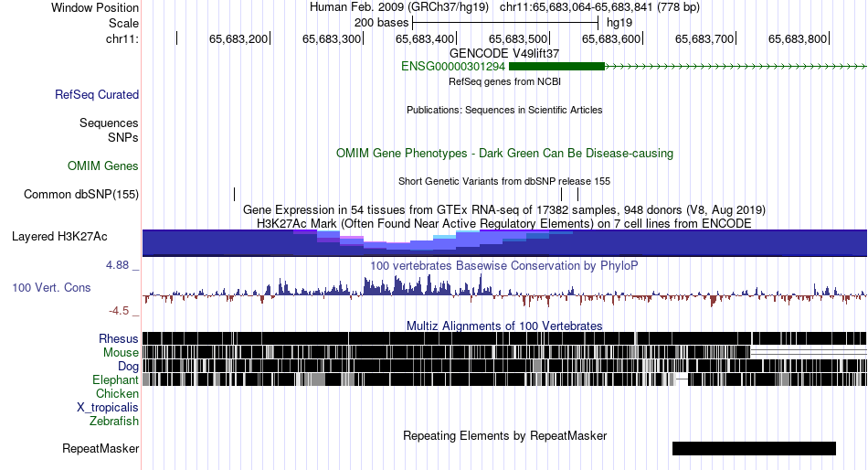Select the green exon block of ENSG00000301294
The height and width of the screenshot is (470, 868).
(x=557, y=67)
